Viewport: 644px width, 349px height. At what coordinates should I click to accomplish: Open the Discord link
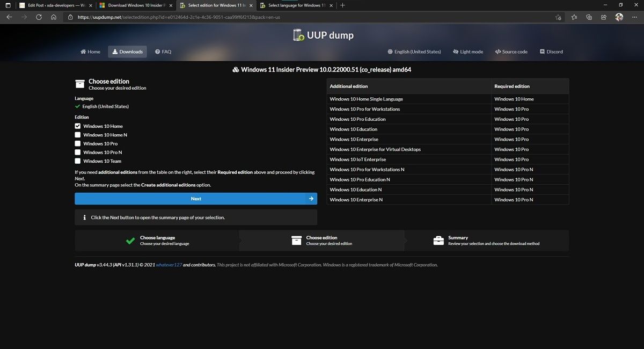[x=551, y=52]
